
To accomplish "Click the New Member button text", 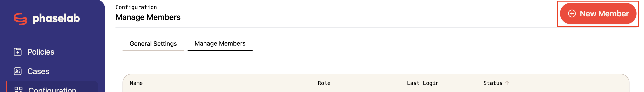I will 604,13.
